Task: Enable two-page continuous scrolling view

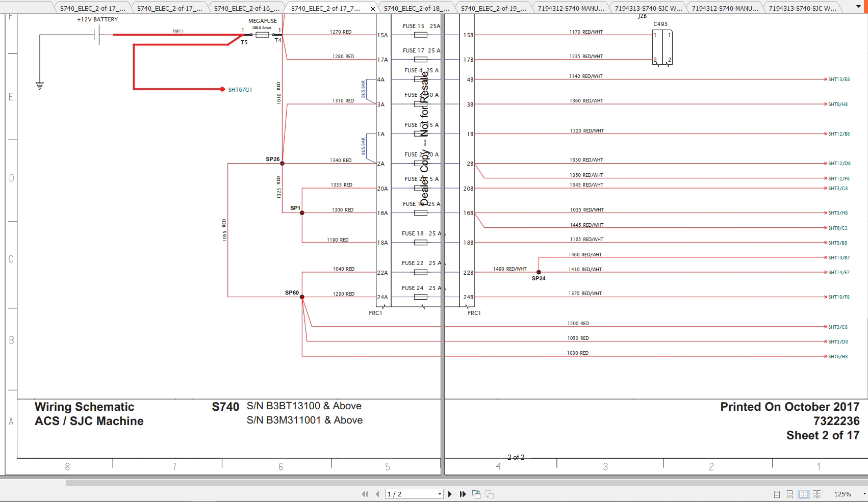Action: (x=816, y=494)
